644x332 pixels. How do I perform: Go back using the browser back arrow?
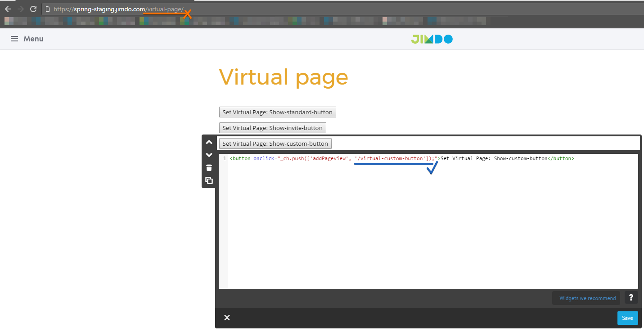point(8,8)
